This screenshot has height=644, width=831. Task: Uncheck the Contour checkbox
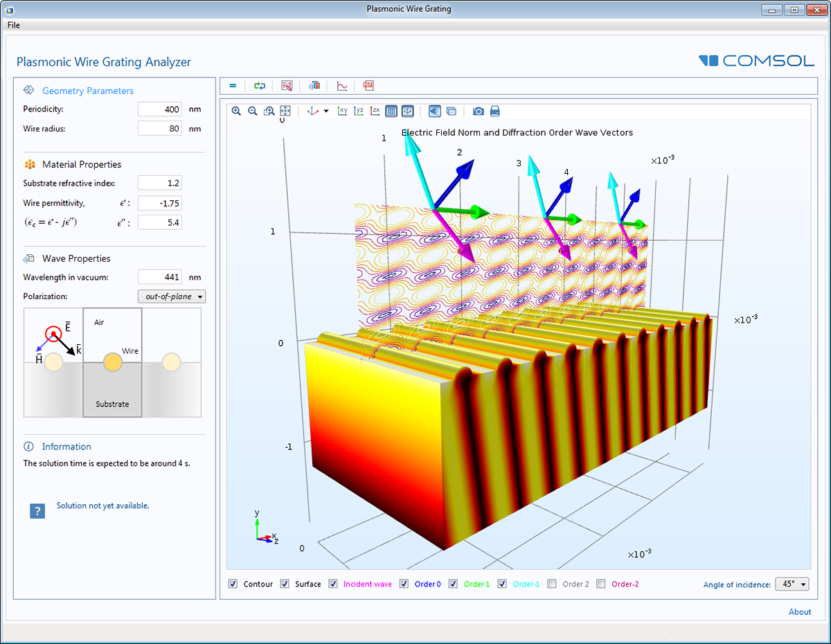[x=233, y=584]
